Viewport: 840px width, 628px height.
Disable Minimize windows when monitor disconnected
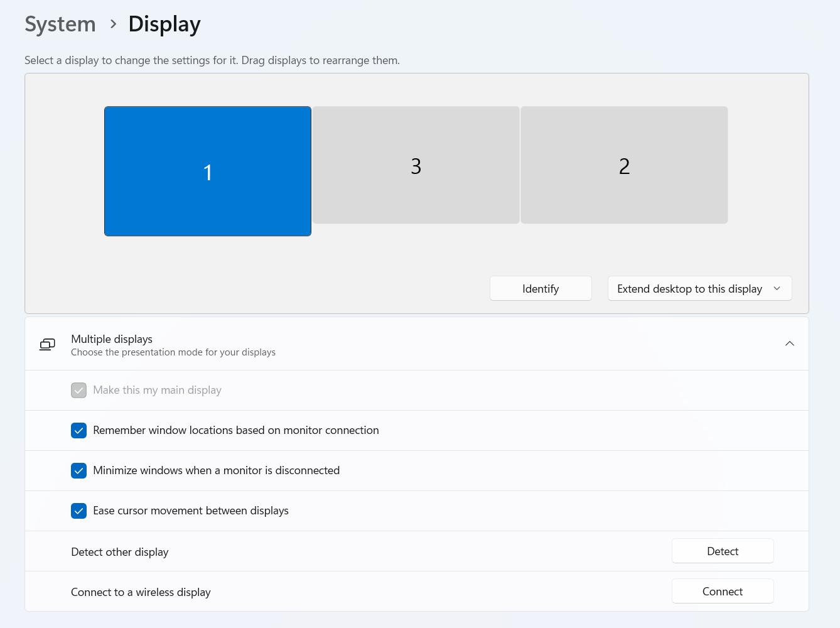(79, 471)
